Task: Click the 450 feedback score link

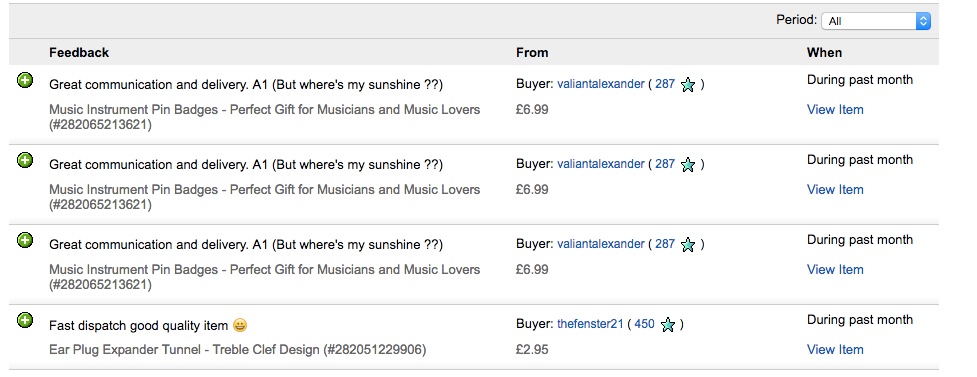Action: tap(644, 324)
